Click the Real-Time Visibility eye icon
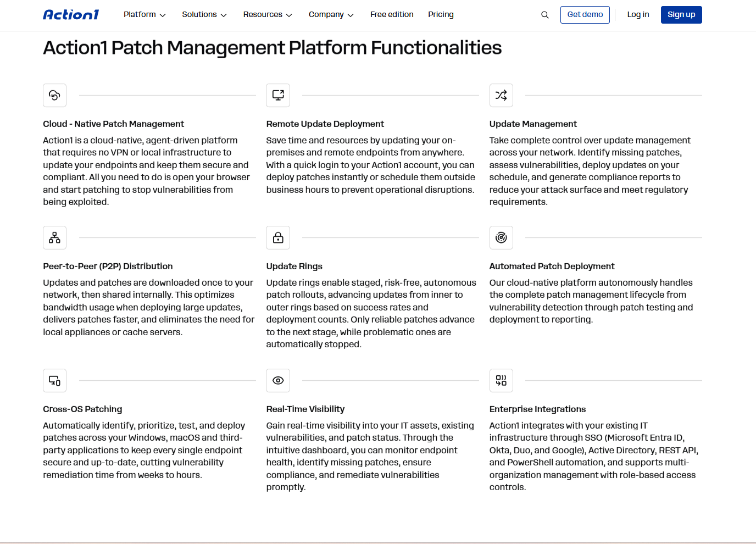 point(278,381)
